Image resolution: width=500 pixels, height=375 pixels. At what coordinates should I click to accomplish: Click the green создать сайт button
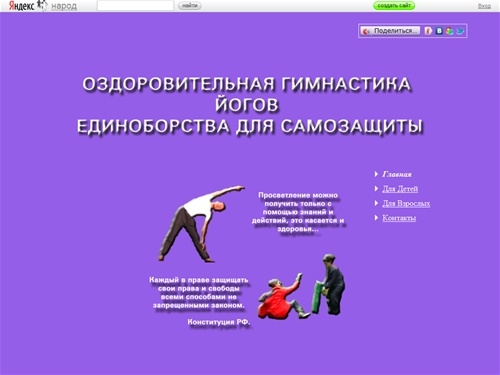pyautogui.click(x=394, y=6)
